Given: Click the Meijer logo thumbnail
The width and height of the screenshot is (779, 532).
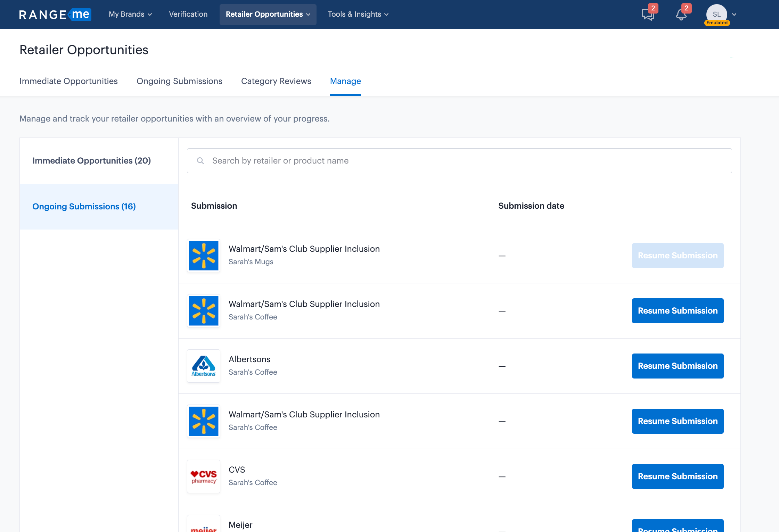Looking at the screenshot, I should point(204,524).
